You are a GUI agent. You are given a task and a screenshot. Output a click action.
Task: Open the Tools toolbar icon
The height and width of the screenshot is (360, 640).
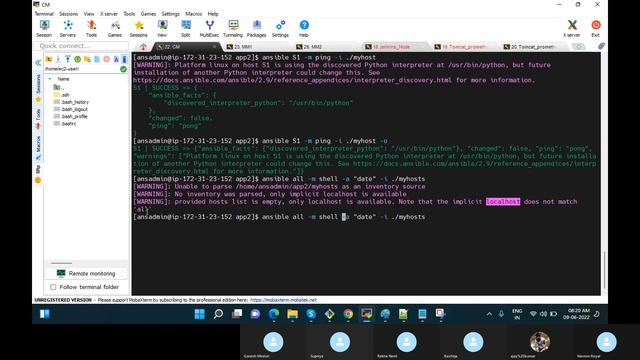[x=91, y=29]
